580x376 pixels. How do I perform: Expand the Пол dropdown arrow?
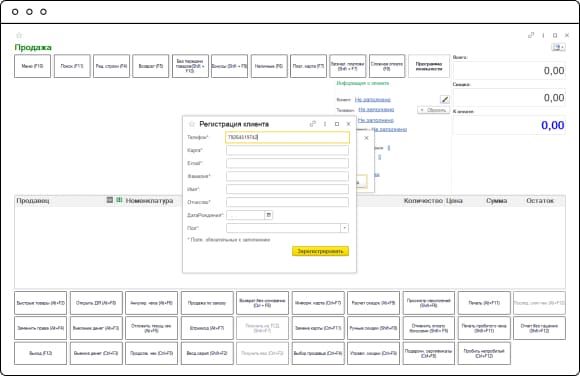(x=344, y=228)
